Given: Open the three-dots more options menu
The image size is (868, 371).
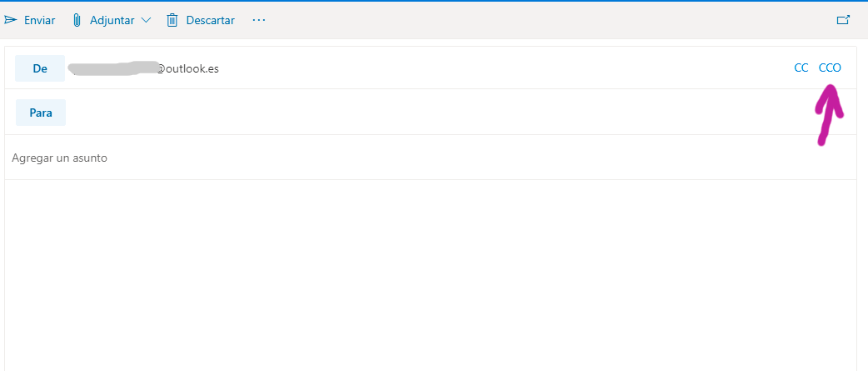Looking at the screenshot, I should pyautogui.click(x=259, y=20).
